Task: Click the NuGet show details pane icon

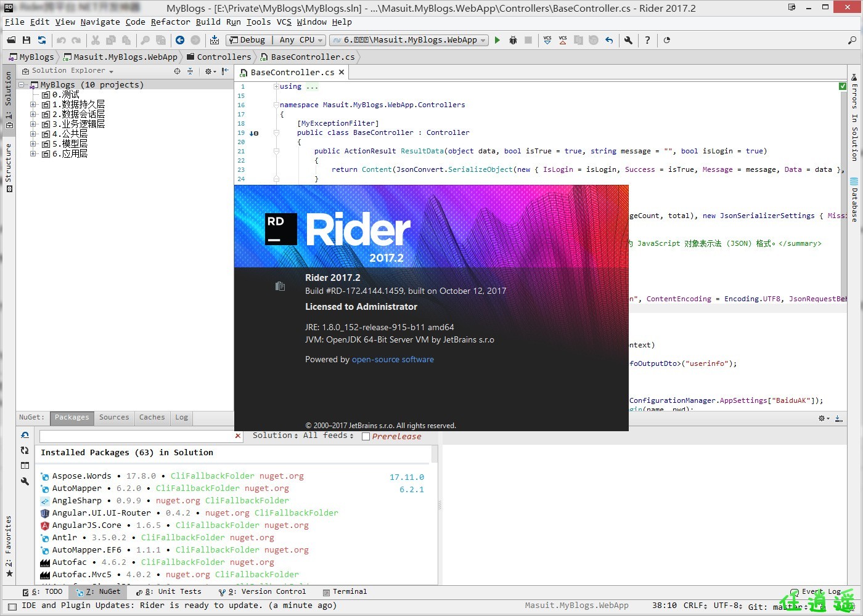Action: tap(25, 466)
